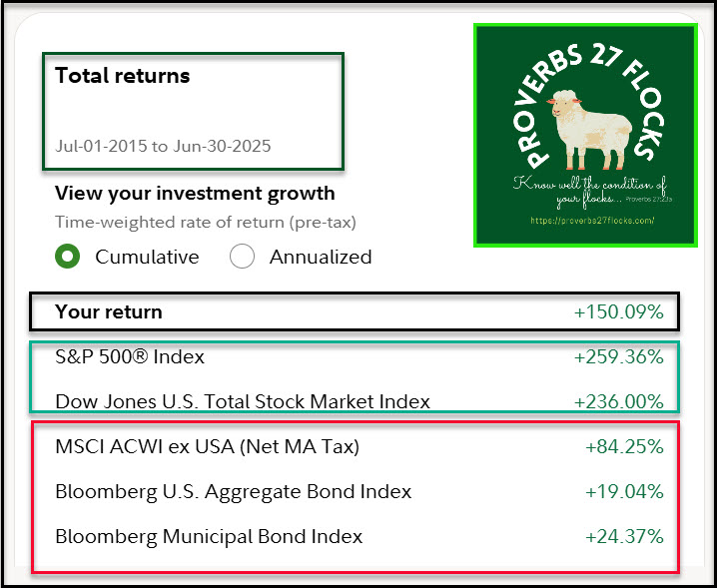Select the Dow Jones U.S. Total Stock Market Index
Image resolution: width=717 pixels, height=588 pixels.
coord(243,401)
